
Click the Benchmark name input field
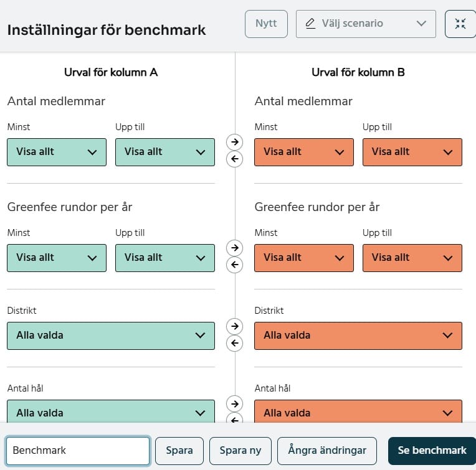click(78, 451)
